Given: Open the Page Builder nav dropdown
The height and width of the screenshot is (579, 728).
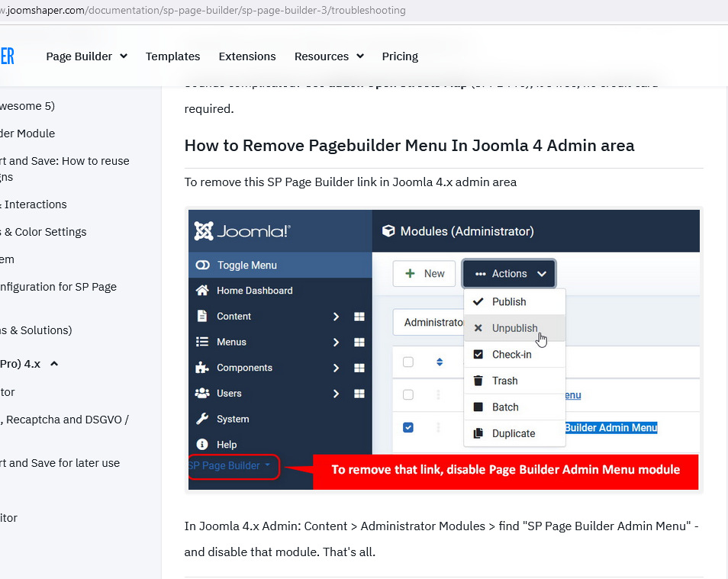Looking at the screenshot, I should pos(86,56).
